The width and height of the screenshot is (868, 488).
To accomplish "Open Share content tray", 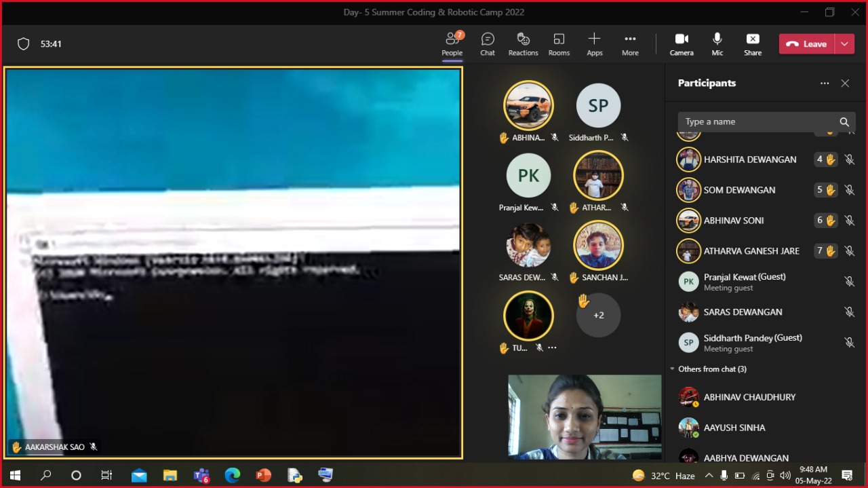I will pos(753,44).
